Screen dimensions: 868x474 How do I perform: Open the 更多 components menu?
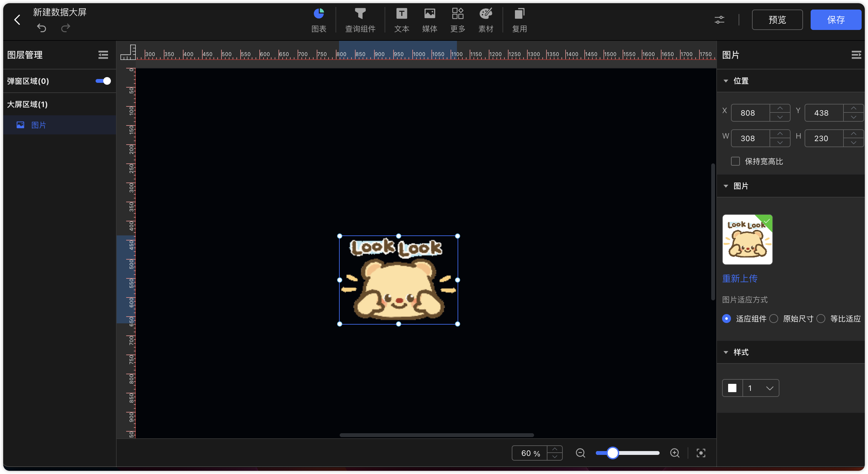[458, 21]
